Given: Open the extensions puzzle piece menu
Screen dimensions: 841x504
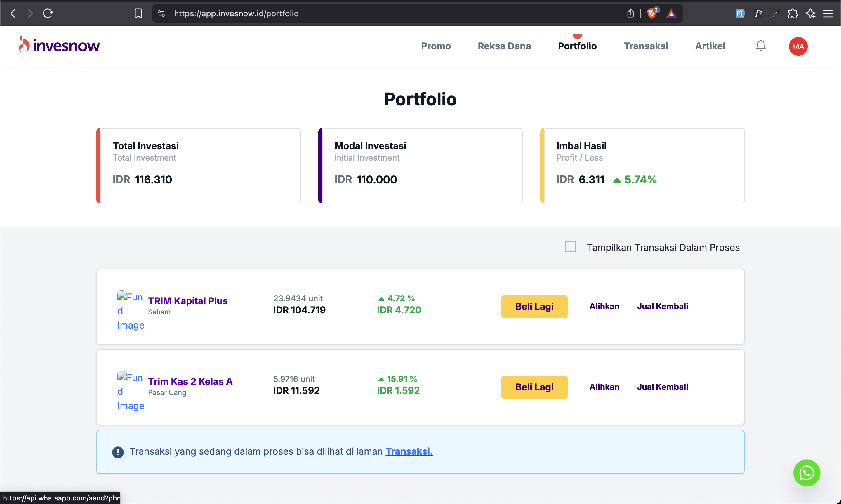Looking at the screenshot, I should (793, 13).
